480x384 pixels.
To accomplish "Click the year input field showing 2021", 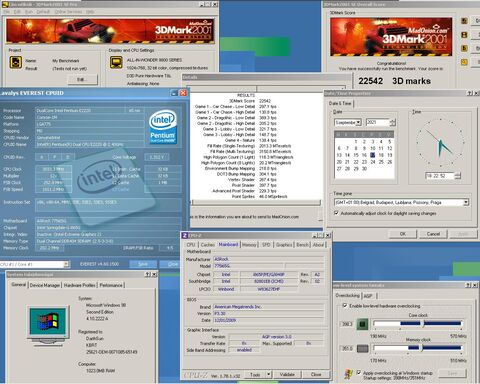I will point(378,123).
